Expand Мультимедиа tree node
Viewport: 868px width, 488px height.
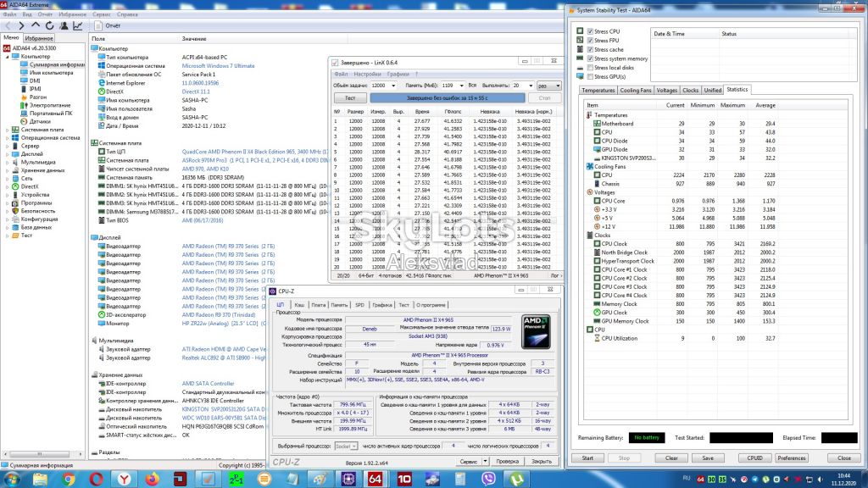coord(7,162)
